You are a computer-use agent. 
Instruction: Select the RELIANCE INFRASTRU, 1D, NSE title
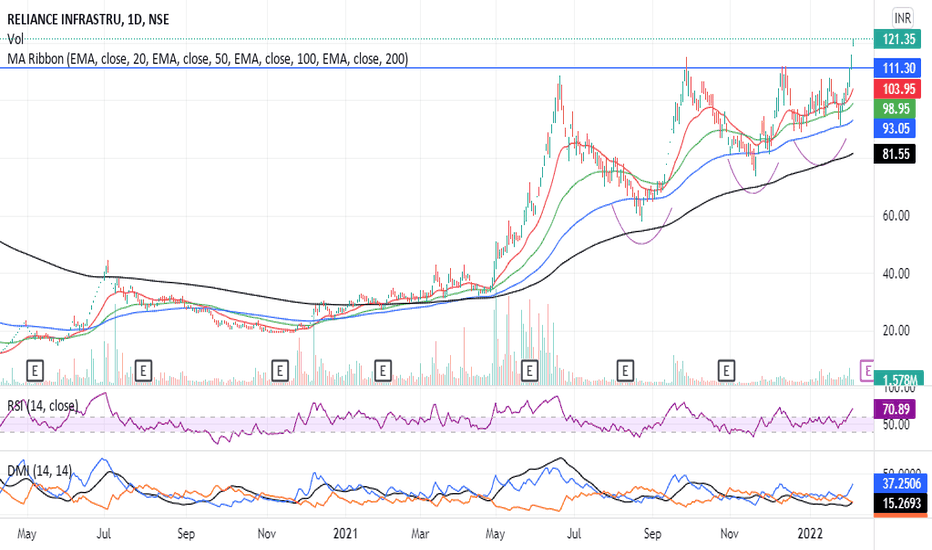coord(88,20)
